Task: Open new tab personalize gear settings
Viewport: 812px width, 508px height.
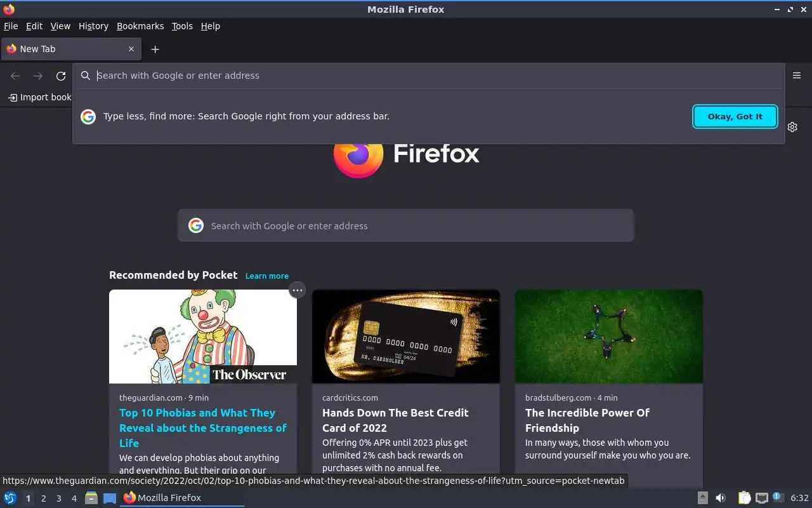Action: 792,127
